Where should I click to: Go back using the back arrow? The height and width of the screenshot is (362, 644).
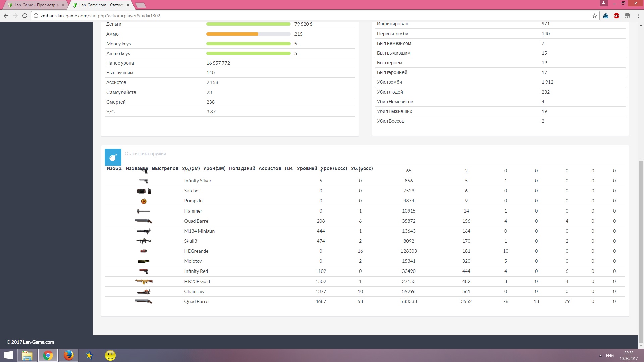6,16
